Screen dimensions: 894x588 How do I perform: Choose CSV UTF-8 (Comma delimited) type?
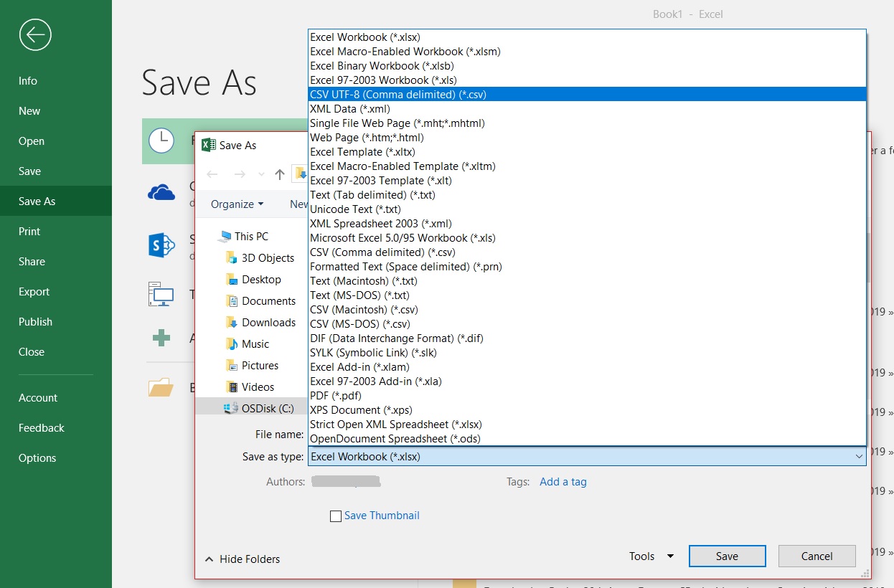click(587, 94)
